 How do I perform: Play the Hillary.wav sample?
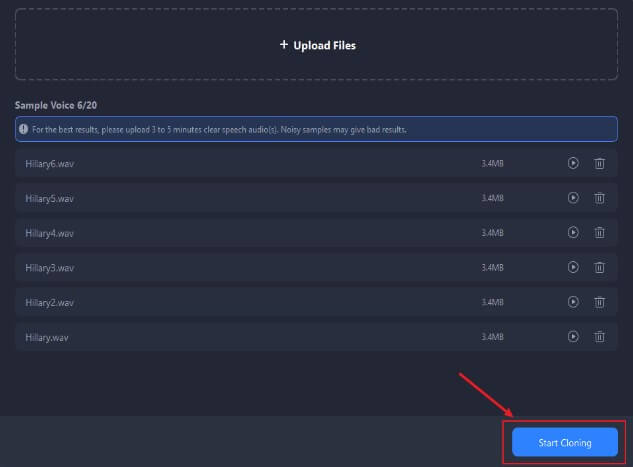point(573,337)
